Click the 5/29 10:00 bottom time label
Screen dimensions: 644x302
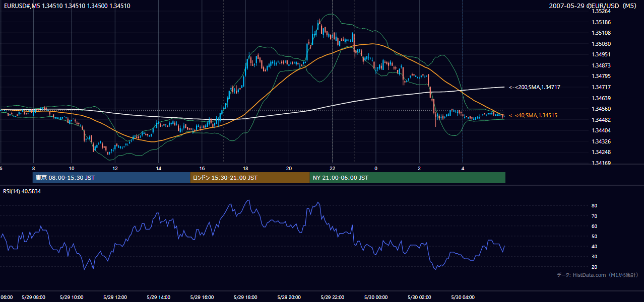click(x=72, y=297)
